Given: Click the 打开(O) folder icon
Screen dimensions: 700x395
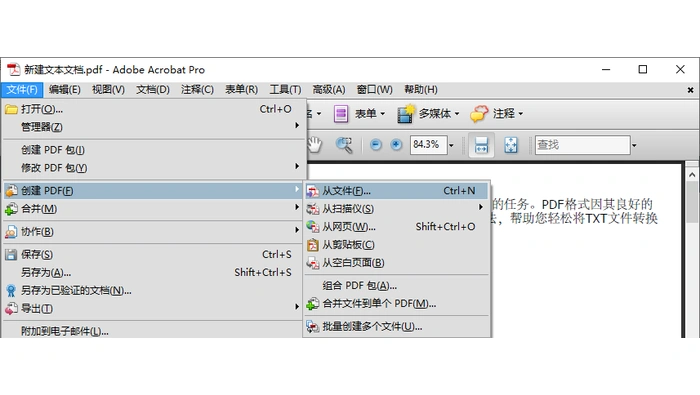Looking at the screenshot, I should click(x=11, y=109).
